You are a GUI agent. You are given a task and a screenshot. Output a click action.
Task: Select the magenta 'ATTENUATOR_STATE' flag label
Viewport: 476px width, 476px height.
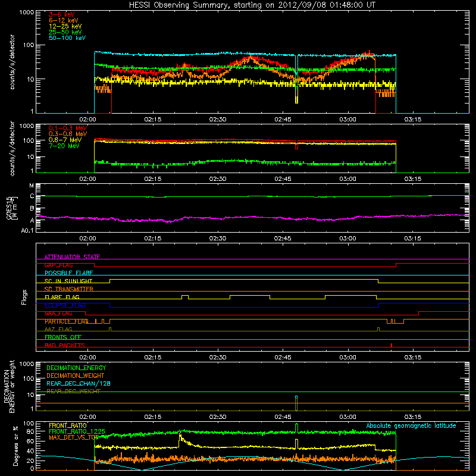72,257
